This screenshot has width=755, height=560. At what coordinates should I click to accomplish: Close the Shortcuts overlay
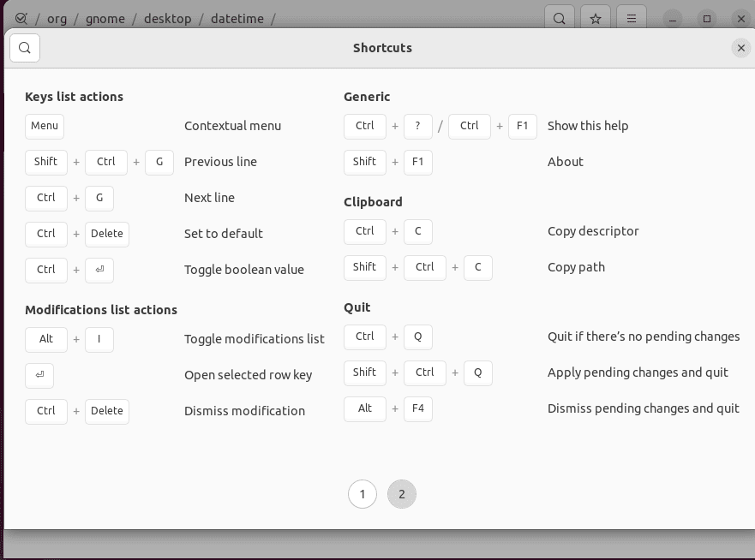[740, 48]
